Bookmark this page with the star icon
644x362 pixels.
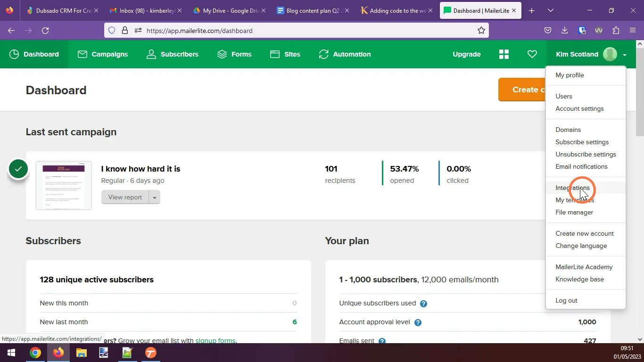pyautogui.click(x=481, y=30)
